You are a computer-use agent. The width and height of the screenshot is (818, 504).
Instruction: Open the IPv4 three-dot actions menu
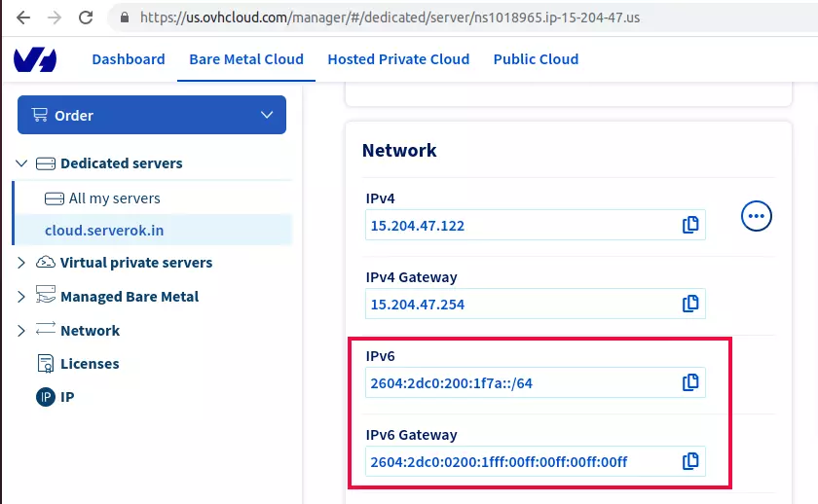756,216
